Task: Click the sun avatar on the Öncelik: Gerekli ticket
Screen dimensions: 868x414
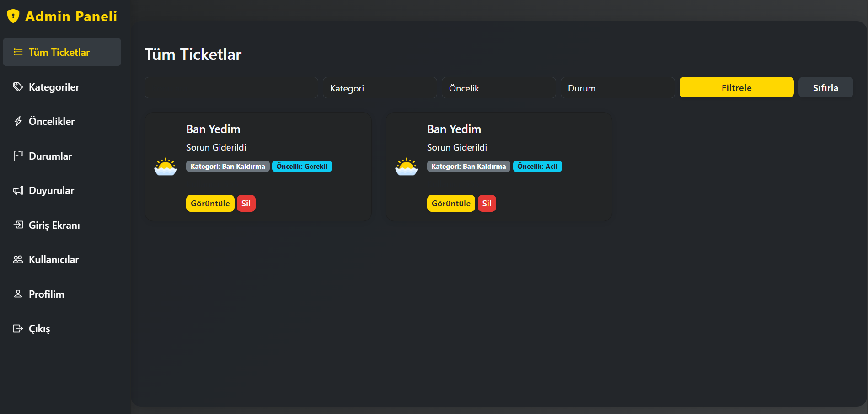Action: coord(166,167)
